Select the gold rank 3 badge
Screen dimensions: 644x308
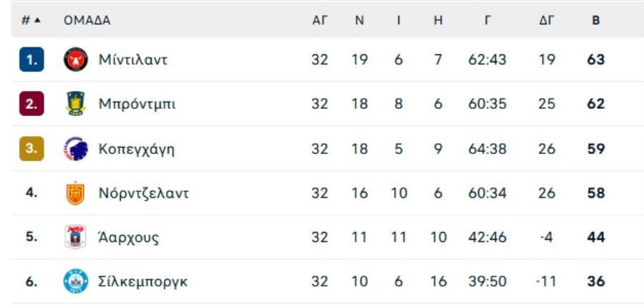click(31, 148)
